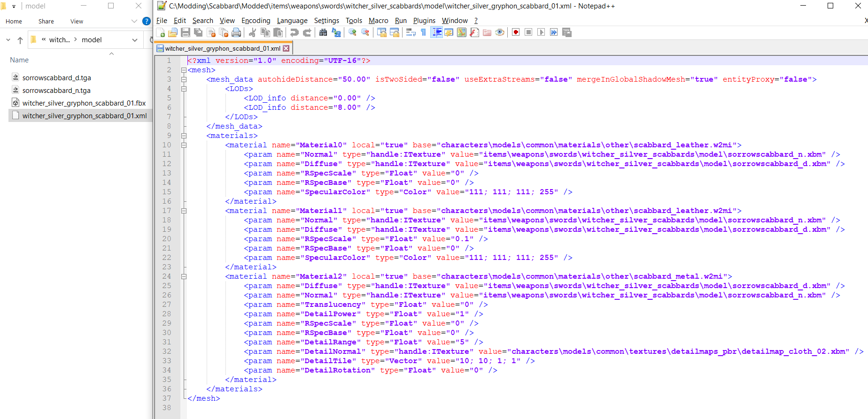Viewport: 868px width, 419px height.
Task: Open the Explorer Share ribbon tab
Action: (x=46, y=22)
